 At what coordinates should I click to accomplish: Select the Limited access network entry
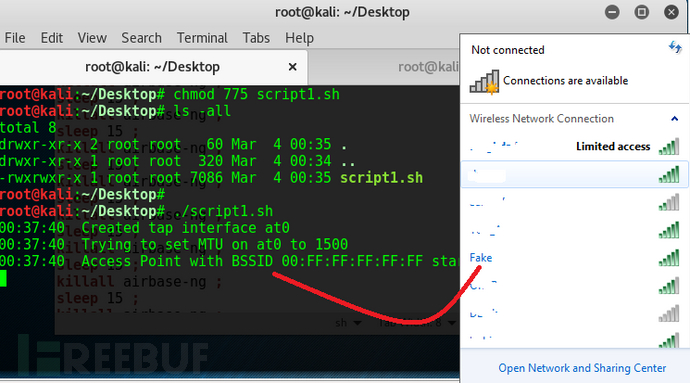575,146
